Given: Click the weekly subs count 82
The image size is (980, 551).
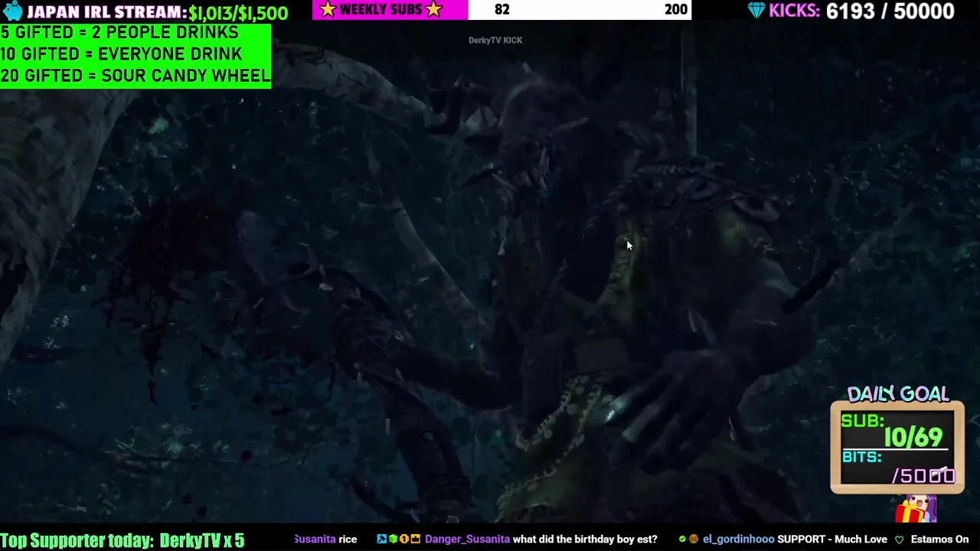Looking at the screenshot, I should click(501, 9).
